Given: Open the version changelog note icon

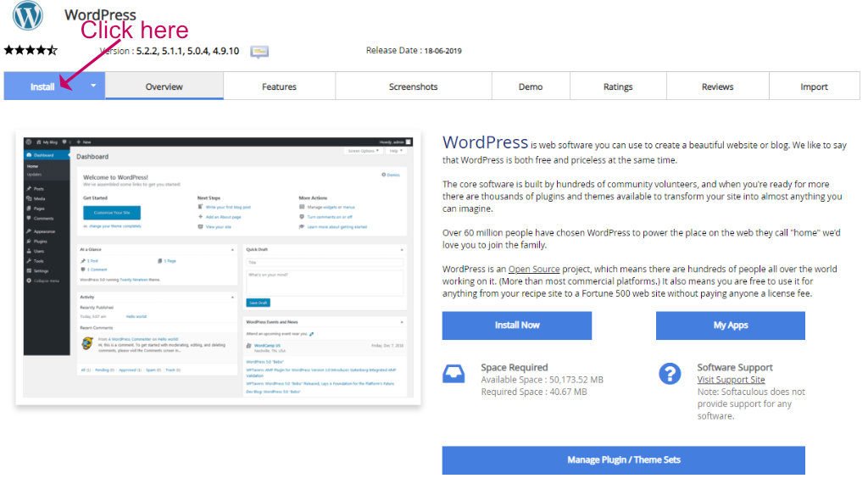Looking at the screenshot, I should coord(259,52).
